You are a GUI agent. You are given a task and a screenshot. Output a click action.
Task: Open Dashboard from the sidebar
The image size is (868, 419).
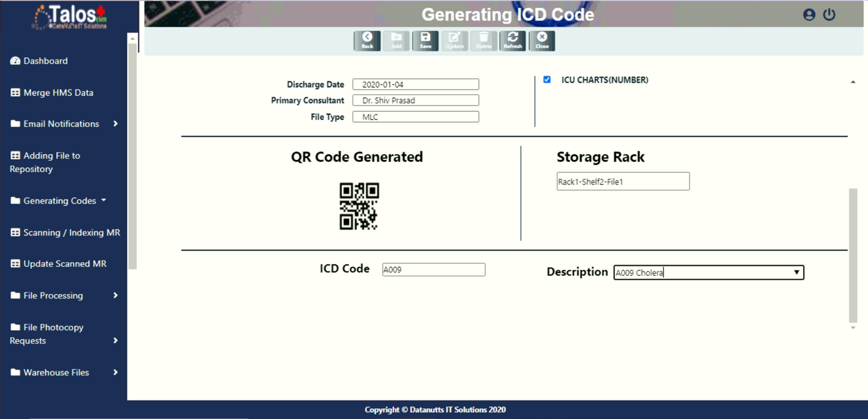[x=45, y=61]
